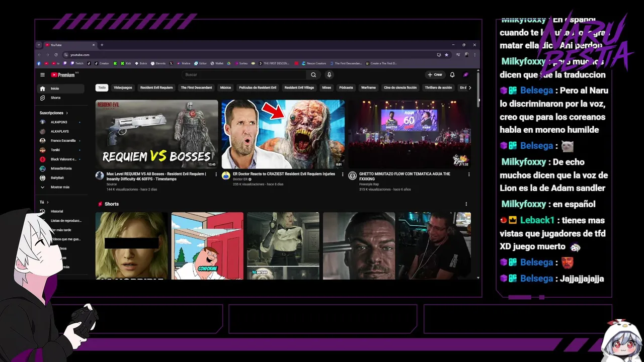Open options for Max Level REQUIEM video
644x362 pixels.
216,174
